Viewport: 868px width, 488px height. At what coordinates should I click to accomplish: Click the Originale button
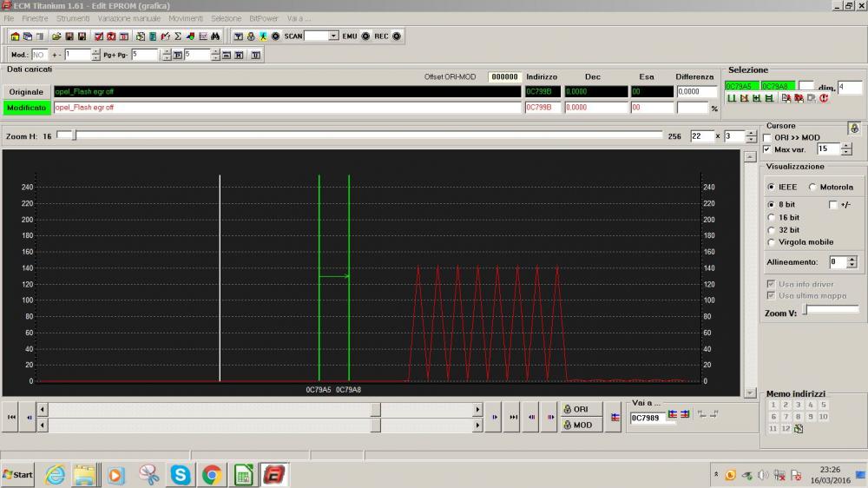pyautogui.click(x=26, y=92)
